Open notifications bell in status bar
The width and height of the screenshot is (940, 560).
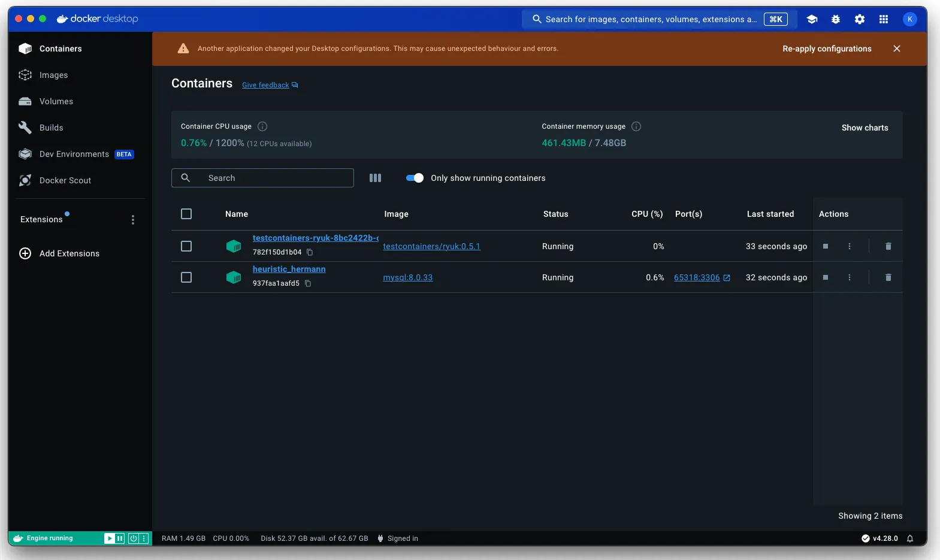910,538
